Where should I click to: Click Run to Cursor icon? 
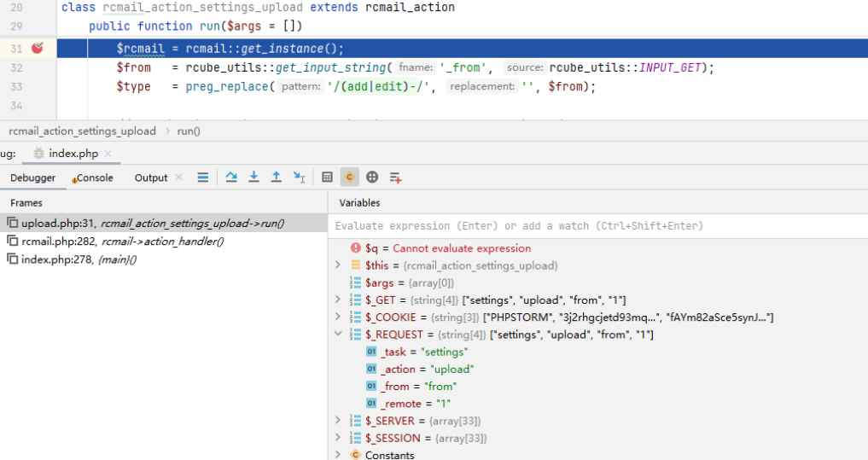[299, 178]
